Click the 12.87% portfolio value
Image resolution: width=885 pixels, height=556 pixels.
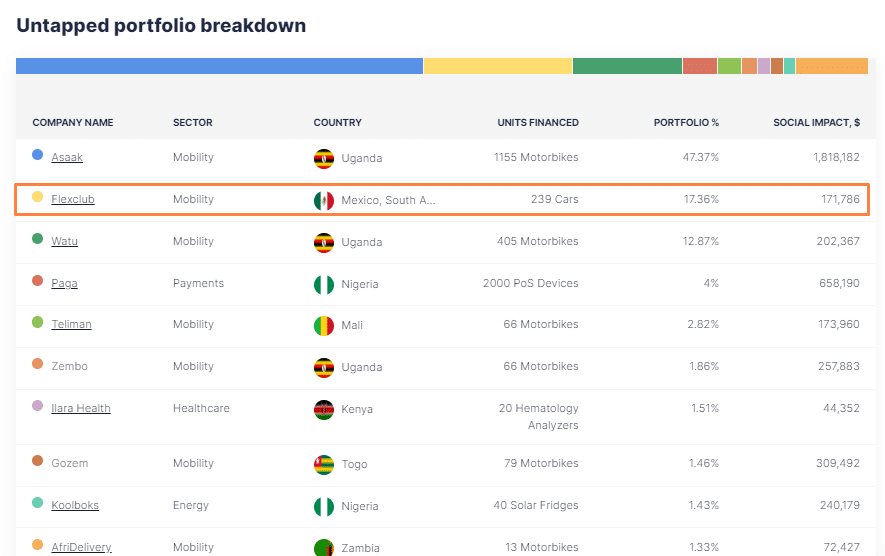pyautogui.click(x=701, y=241)
